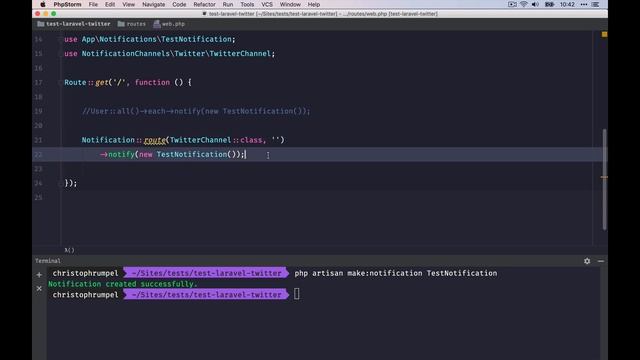The height and width of the screenshot is (360, 640).
Task: Click the volume icon in menu bar
Action: point(535,4)
